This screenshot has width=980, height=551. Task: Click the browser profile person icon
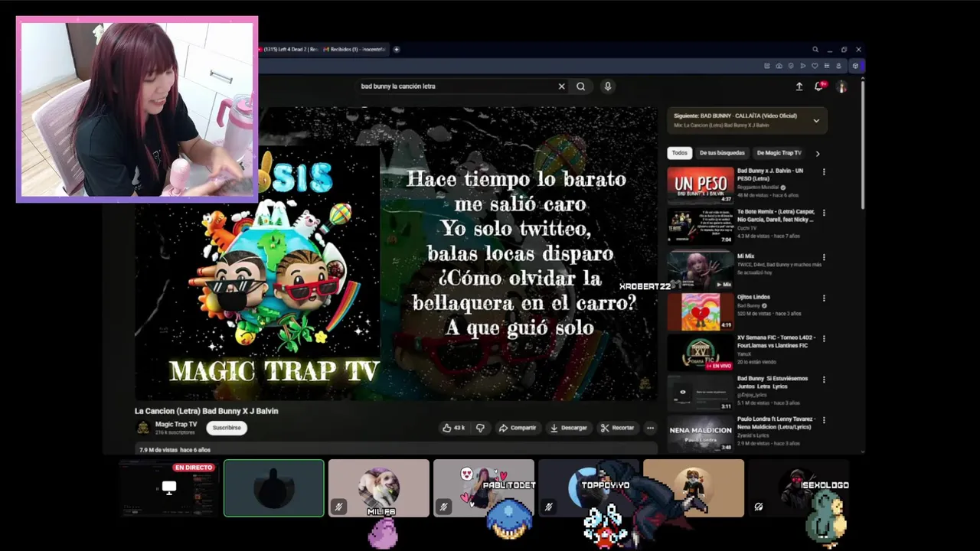[838, 66]
